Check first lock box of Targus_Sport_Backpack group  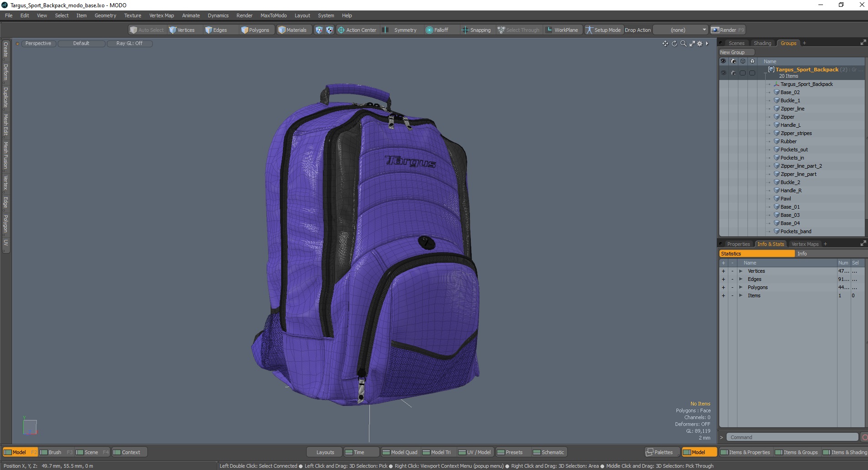click(743, 73)
